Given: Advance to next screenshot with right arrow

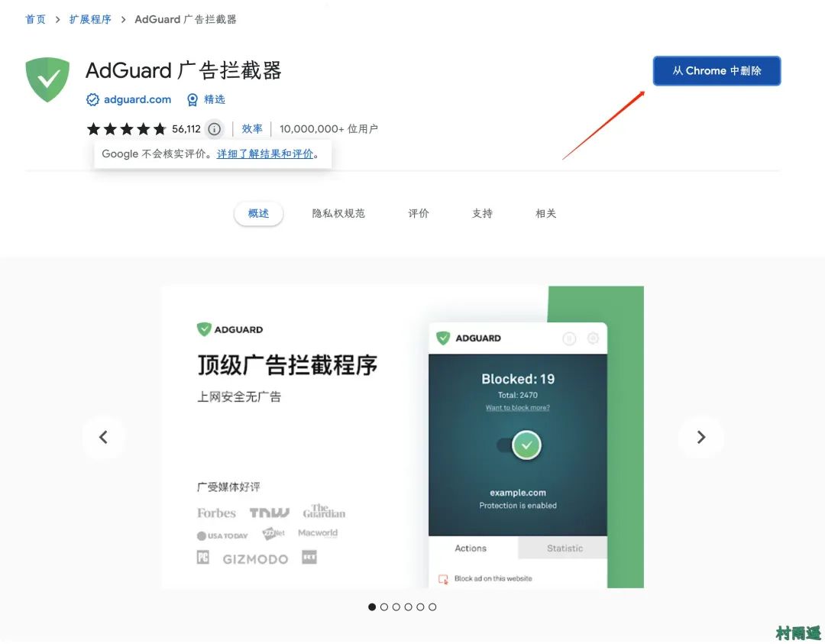Looking at the screenshot, I should coord(700,437).
